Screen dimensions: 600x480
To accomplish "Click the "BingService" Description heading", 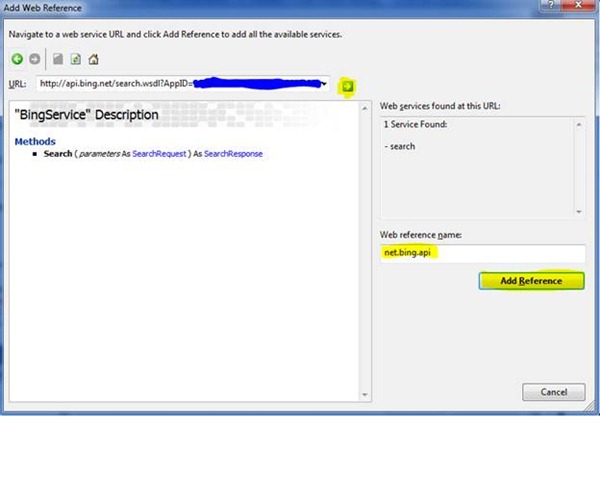I will (x=86, y=115).
